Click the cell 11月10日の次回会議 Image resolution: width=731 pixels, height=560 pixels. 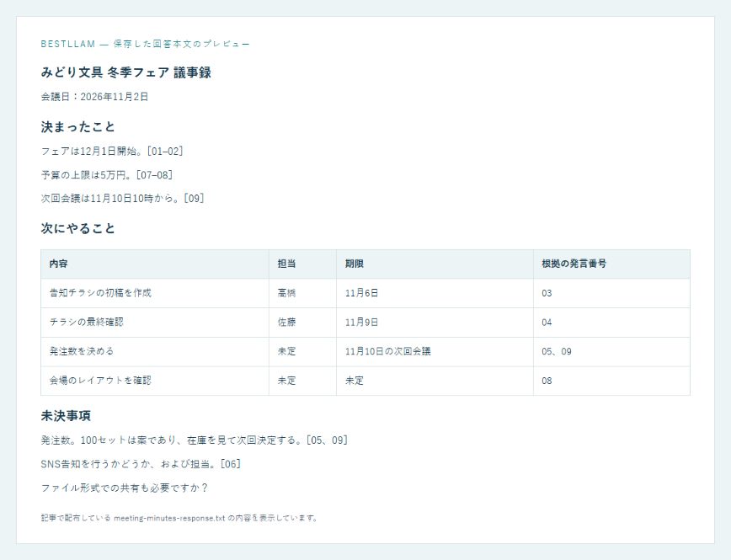[x=435, y=351]
